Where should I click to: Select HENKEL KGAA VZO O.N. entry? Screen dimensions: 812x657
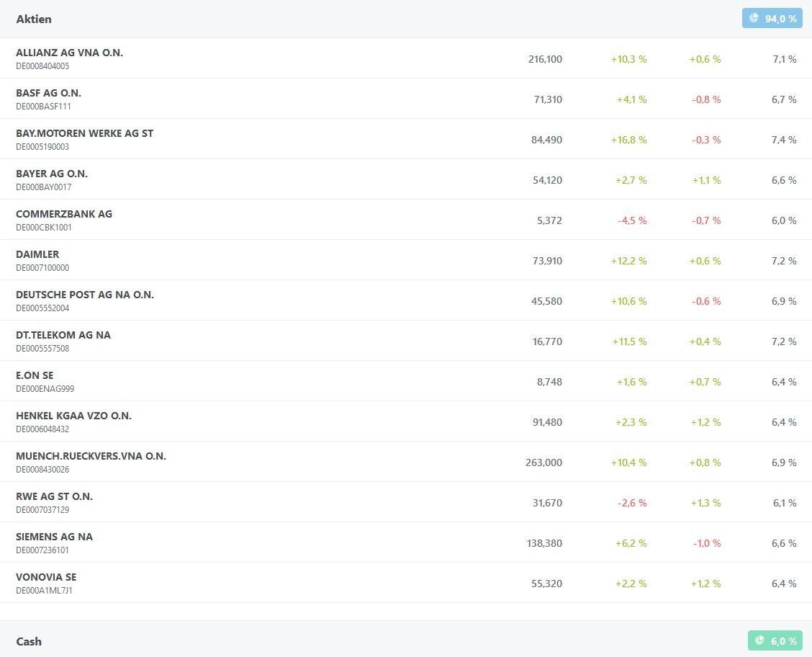73,416
